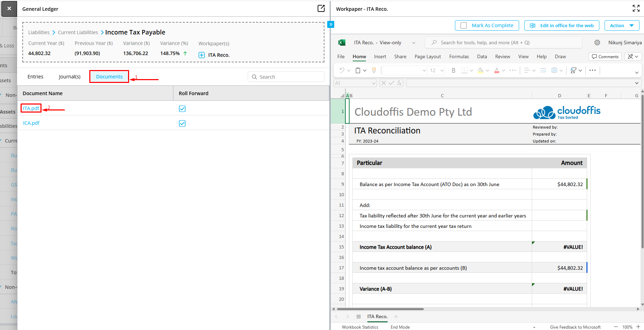The image size is (644, 330).
Task: Open the Name Box A1 dropdown
Action: (x=374, y=83)
